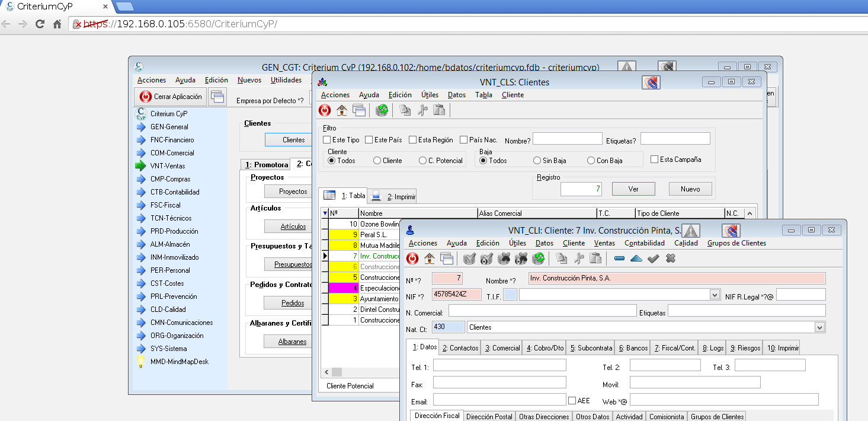Screen dimensions: 868x421
Task: Click the home icon in VNT_CLI client toolbar
Action: click(x=430, y=259)
